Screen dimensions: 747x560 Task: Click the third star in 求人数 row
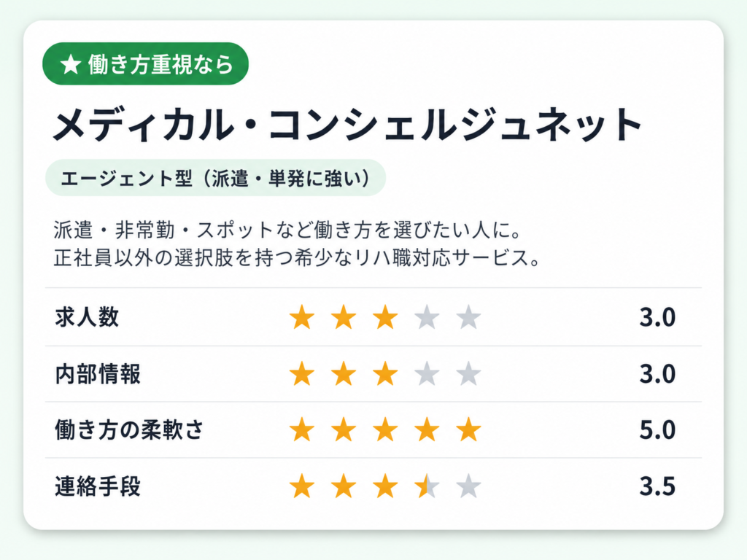tap(385, 317)
